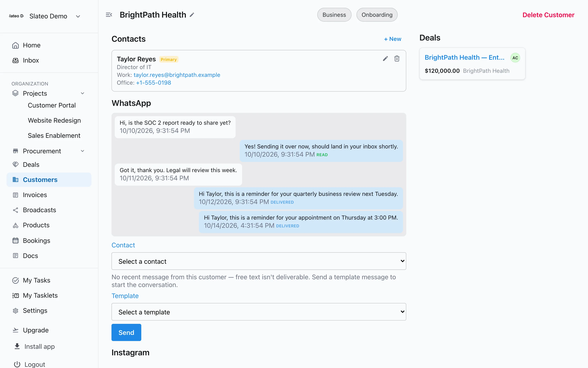Viewport: 588px width, 368px height.
Task: Click the Home house icon
Action: [16, 45]
